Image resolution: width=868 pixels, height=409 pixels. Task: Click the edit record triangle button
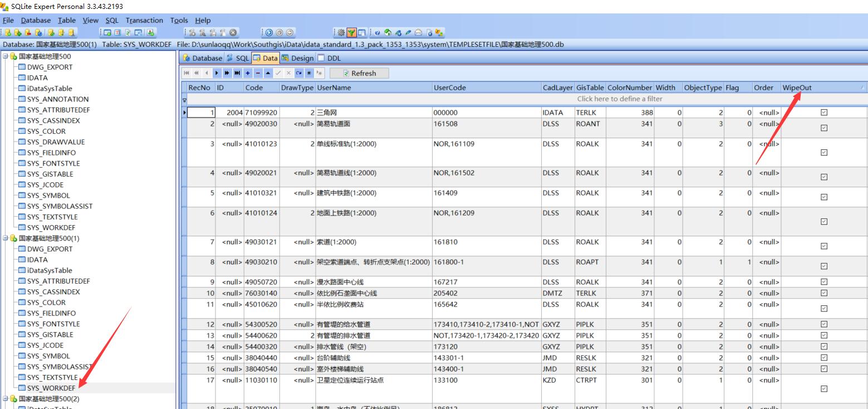(268, 73)
